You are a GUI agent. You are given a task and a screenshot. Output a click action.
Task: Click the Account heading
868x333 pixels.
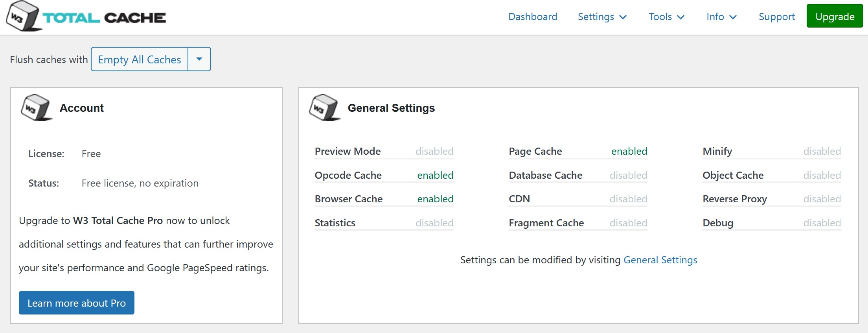(x=82, y=108)
